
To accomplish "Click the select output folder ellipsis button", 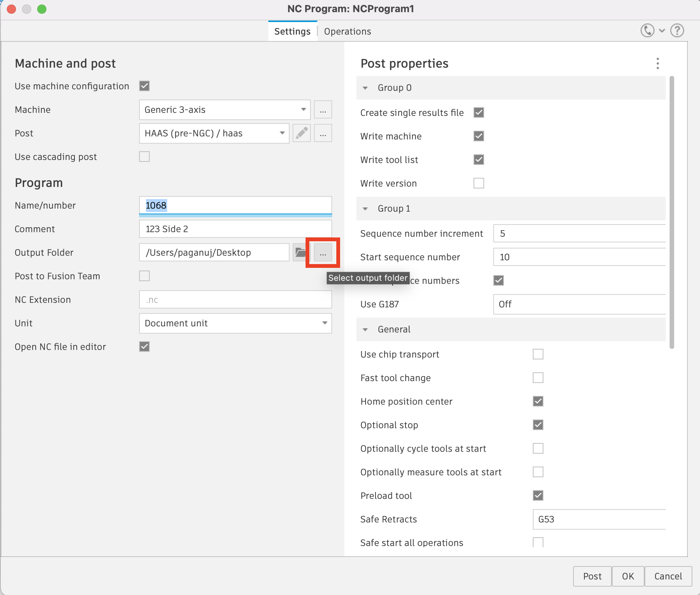I will [323, 253].
